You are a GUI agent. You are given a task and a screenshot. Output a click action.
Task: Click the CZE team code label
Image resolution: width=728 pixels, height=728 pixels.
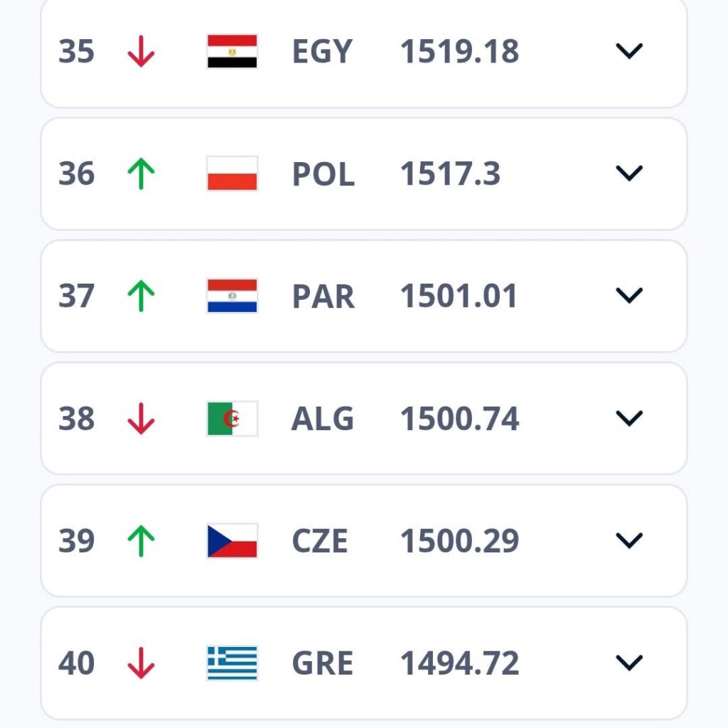(x=320, y=541)
